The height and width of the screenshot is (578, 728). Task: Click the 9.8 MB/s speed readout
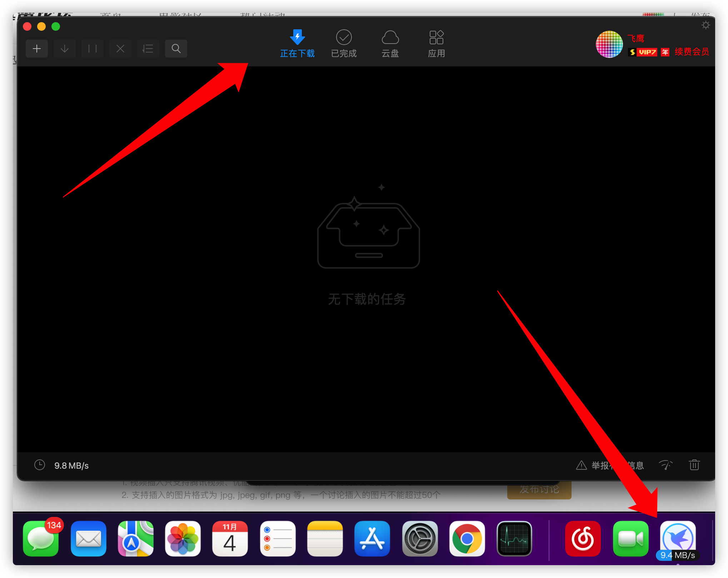[71, 465]
